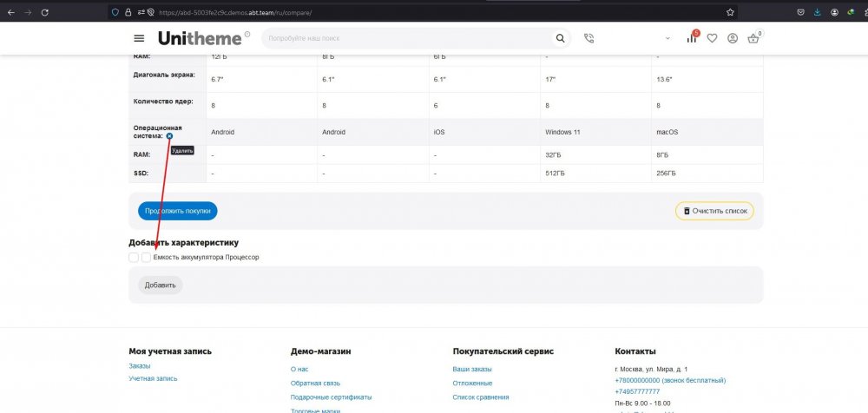
Task: Open the Подарочные сертификаты footer link
Action: pos(331,397)
